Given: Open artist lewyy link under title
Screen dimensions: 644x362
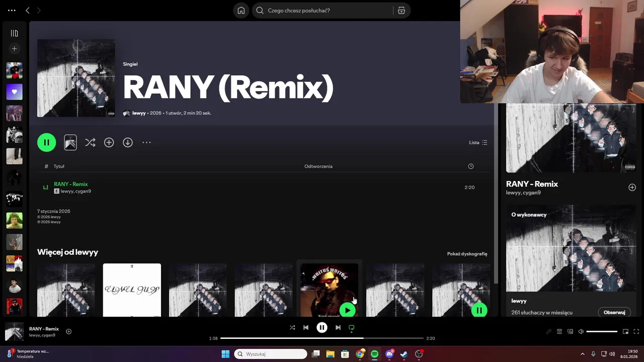Looking at the screenshot, I should click(139, 113).
